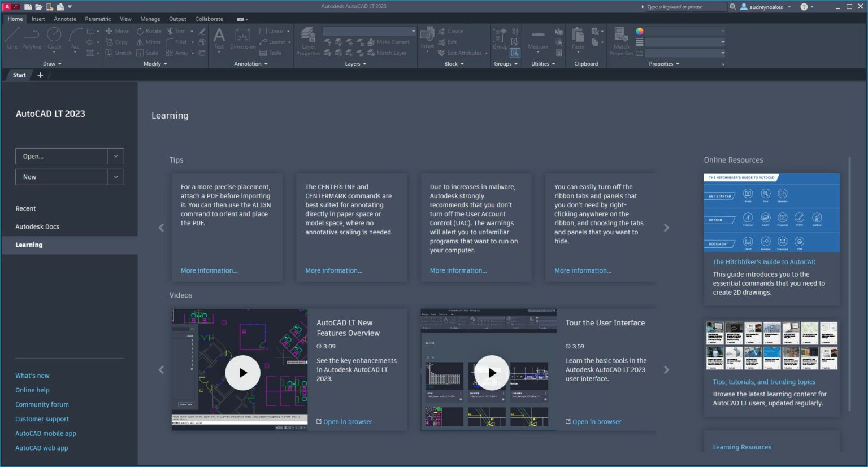Viewport: 868px width, 467px height.
Task: Open Layer Properties
Action: (308, 40)
